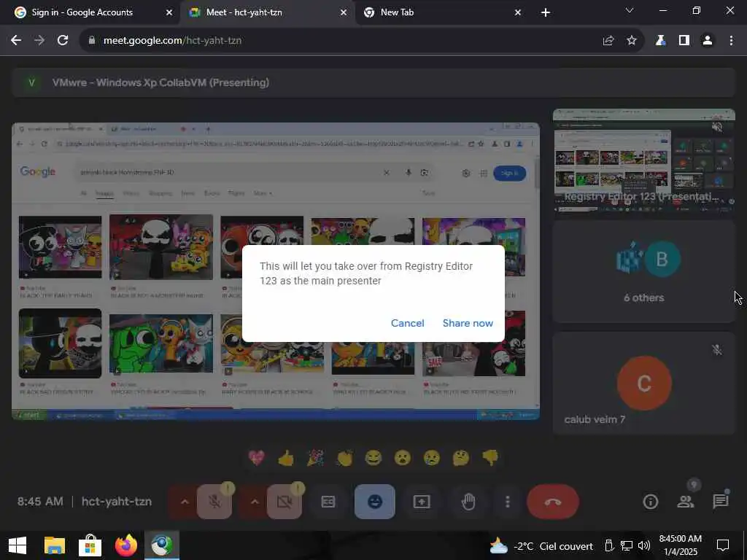
Task: Open weather widget showing -2°C Ciel couvert
Action: coord(541,546)
